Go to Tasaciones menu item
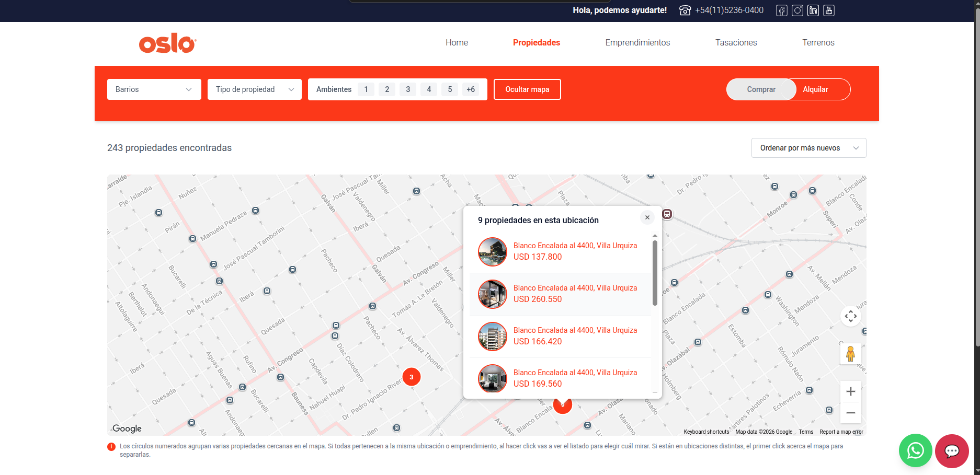 tap(736, 43)
